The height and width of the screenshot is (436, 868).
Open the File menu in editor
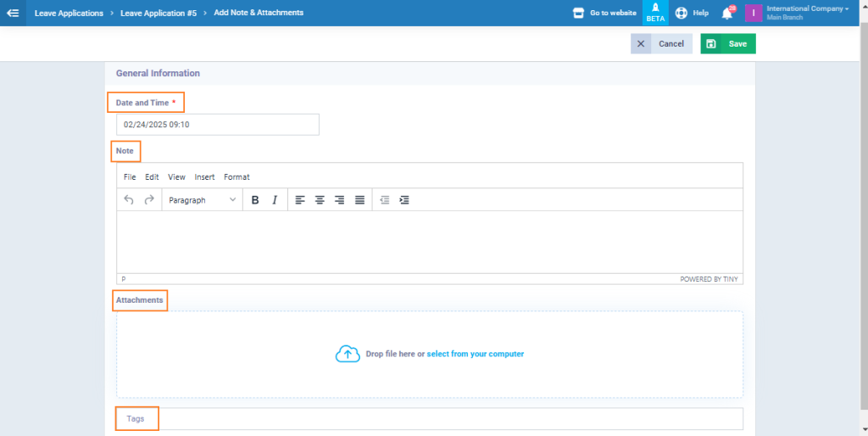click(x=130, y=177)
